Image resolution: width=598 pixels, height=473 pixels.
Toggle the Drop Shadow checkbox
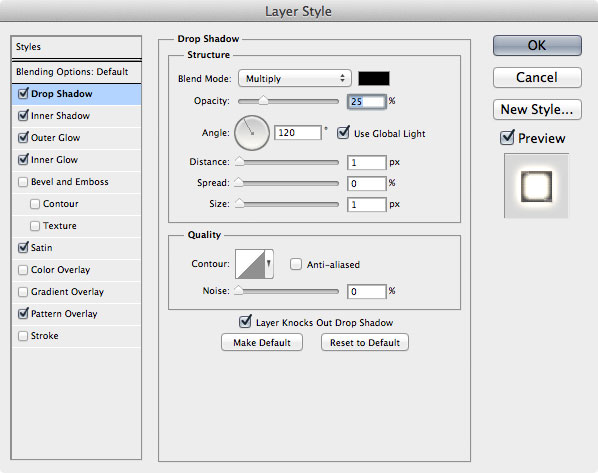pyautogui.click(x=23, y=93)
